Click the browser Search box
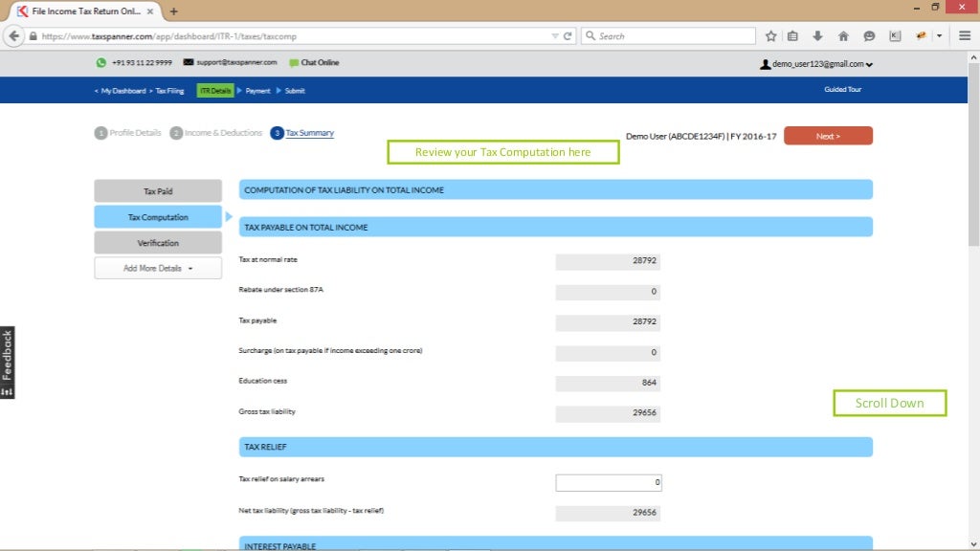980x551 pixels. coord(668,36)
